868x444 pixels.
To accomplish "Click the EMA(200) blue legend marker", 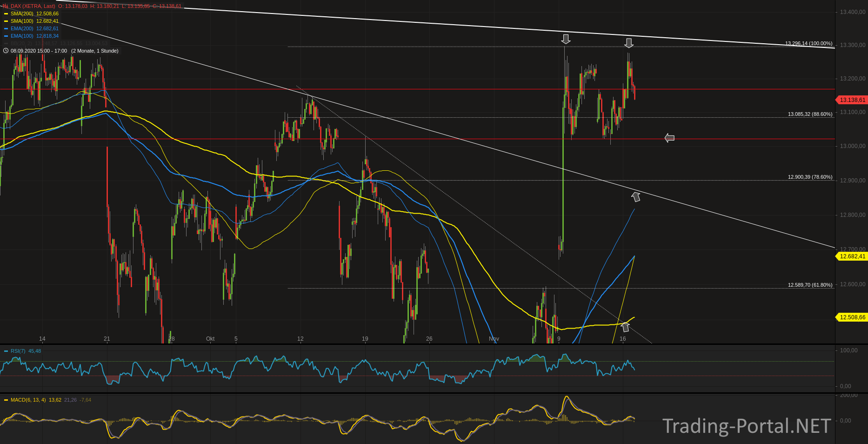I will pyautogui.click(x=6, y=29).
